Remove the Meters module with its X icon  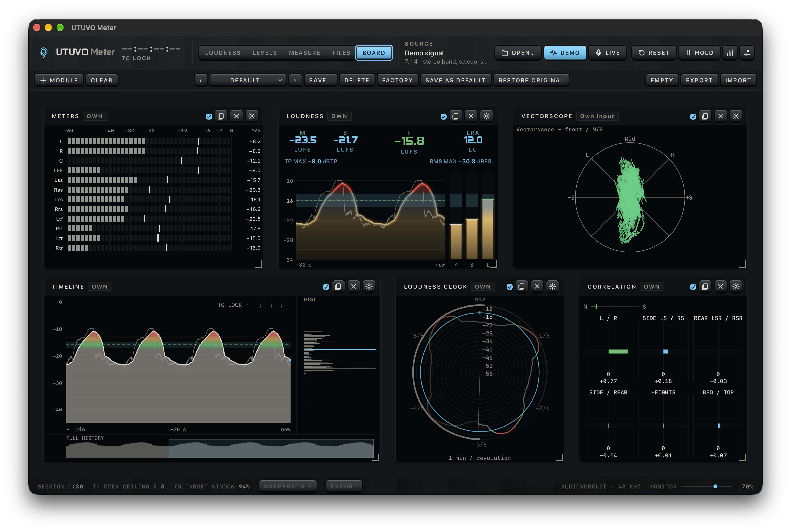click(x=236, y=116)
